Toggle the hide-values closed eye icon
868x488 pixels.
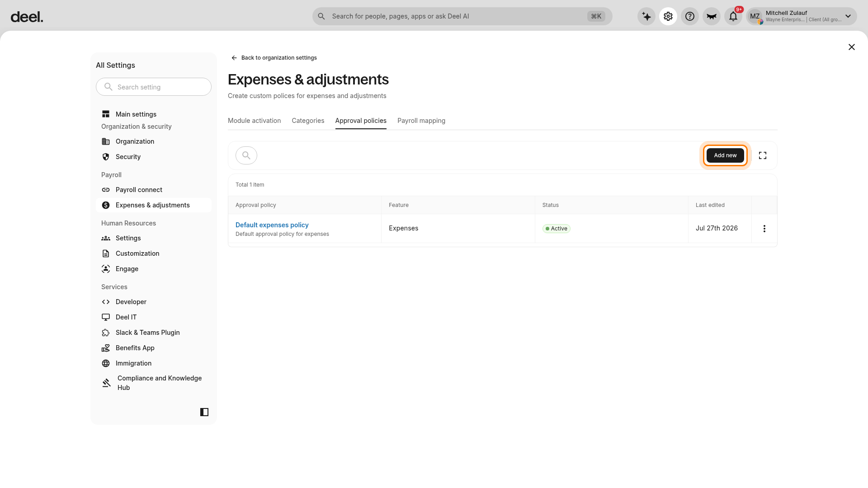712,16
